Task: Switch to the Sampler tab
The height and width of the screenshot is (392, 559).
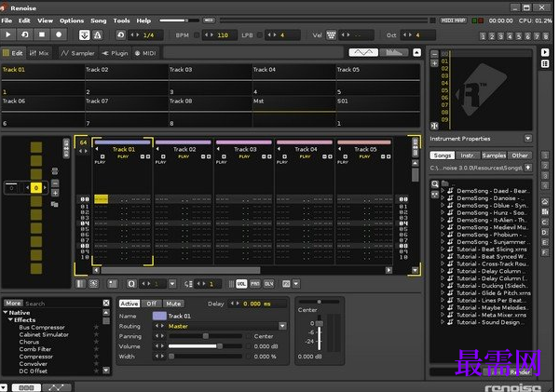Action: pyautogui.click(x=78, y=53)
